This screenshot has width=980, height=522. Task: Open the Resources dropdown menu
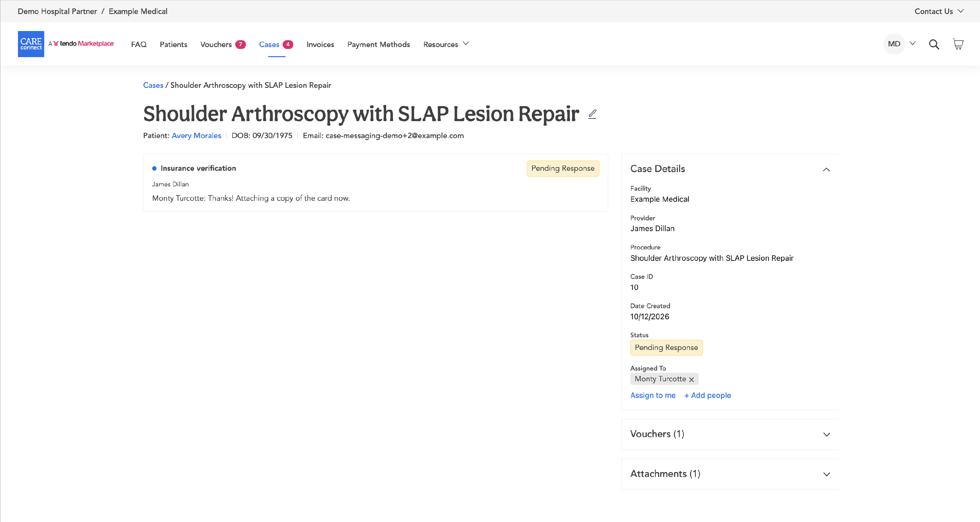click(x=446, y=44)
